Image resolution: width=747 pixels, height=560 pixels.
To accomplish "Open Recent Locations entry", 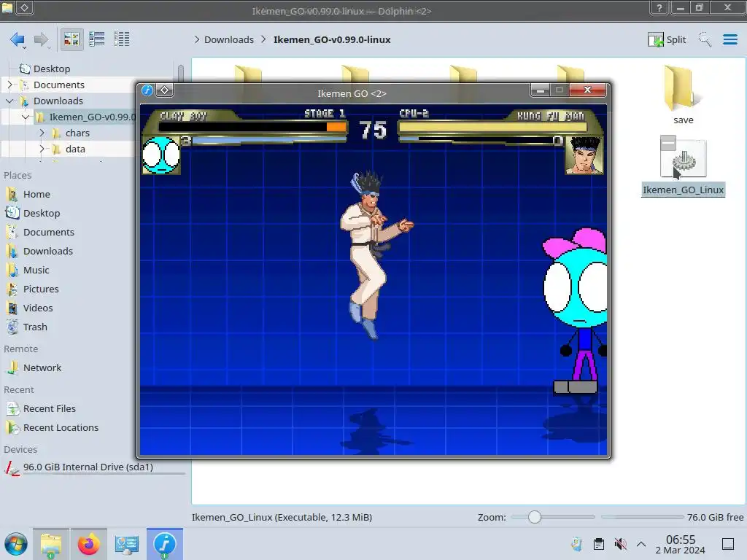I will coord(61,427).
